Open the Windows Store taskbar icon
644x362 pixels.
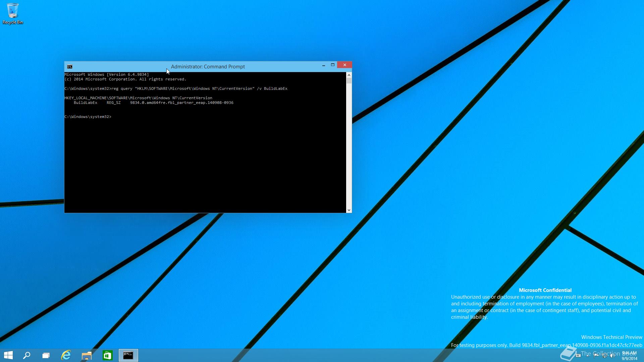tap(107, 355)
